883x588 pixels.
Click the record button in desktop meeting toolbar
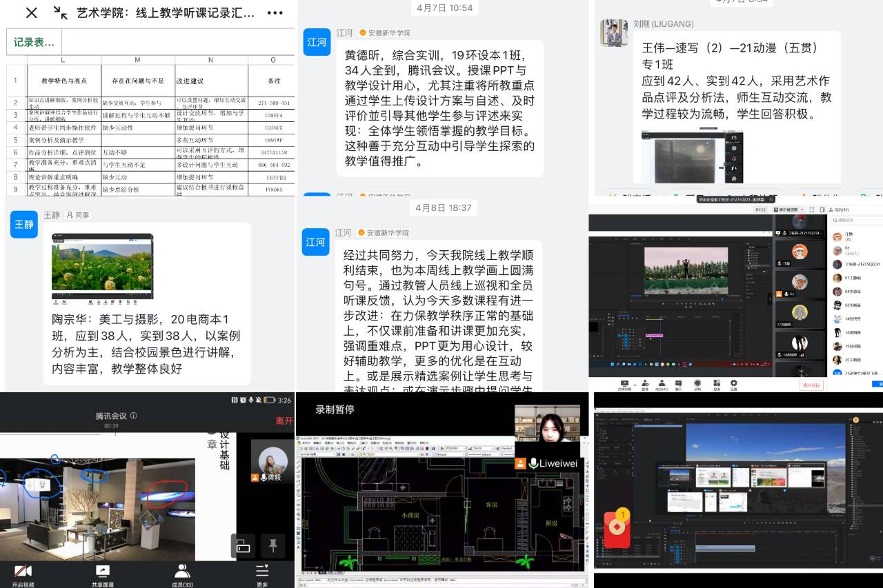[x=697, y=384]
